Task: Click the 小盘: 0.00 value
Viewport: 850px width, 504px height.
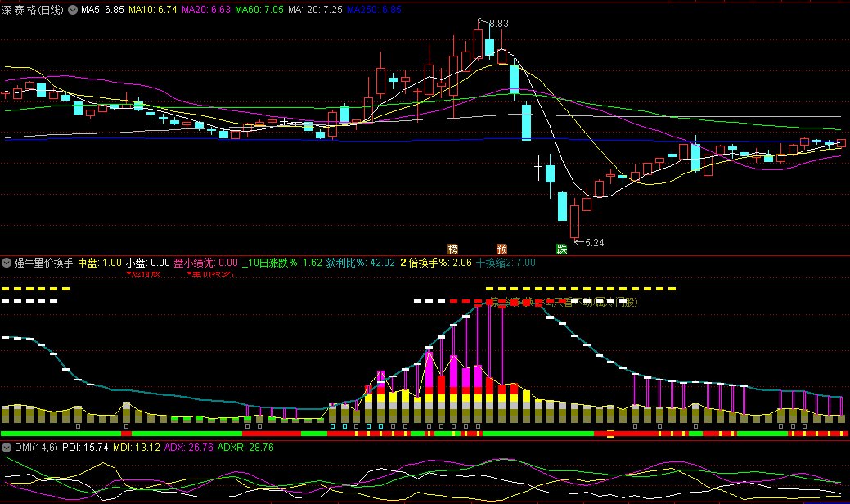Action: [147, 263]
